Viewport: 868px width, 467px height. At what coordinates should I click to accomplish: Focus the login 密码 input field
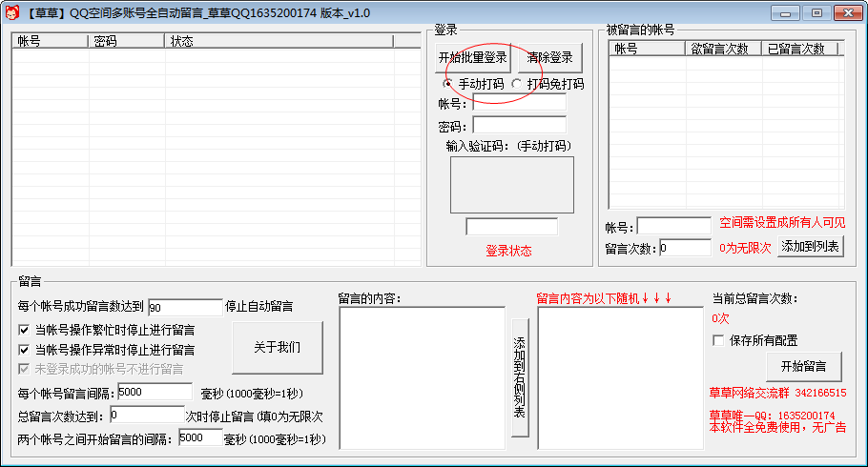pyautogui.click(x=519, y=126)
